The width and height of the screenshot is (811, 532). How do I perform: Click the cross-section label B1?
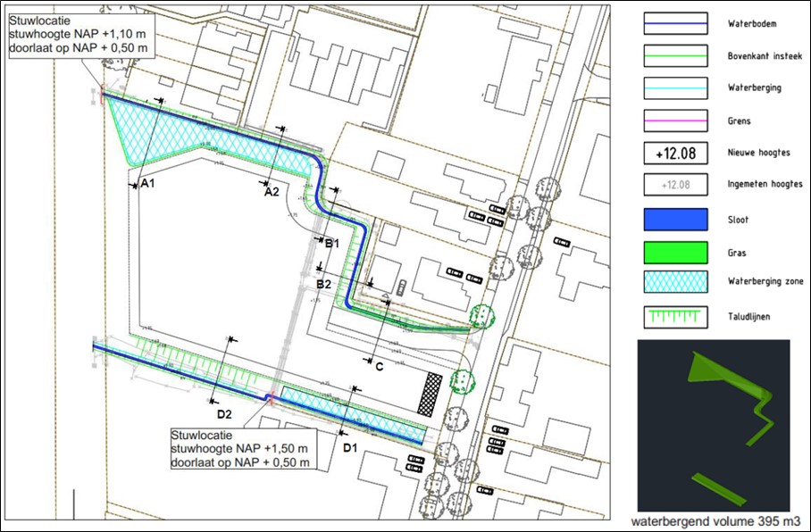click(x=331, y=243)
